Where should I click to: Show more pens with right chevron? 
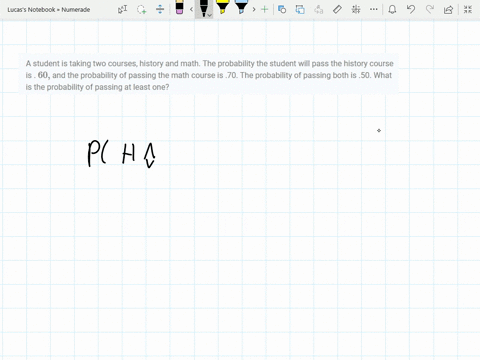(x=254, y=9)
